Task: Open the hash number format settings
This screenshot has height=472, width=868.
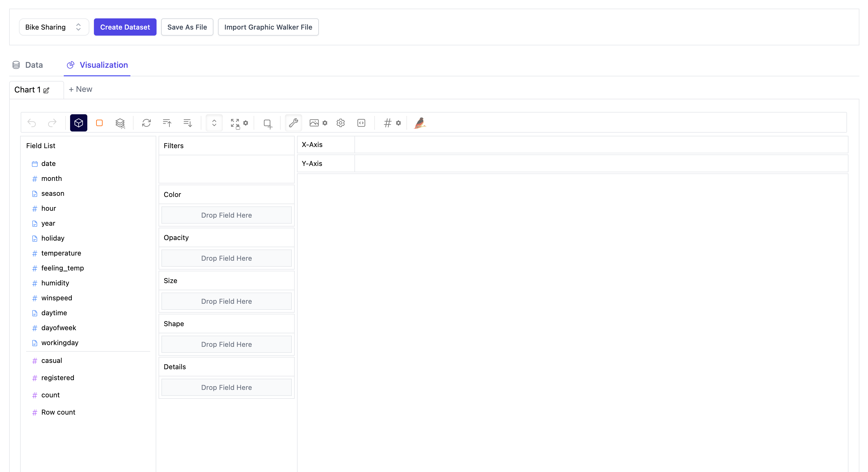Action: (x=388, y=123)
